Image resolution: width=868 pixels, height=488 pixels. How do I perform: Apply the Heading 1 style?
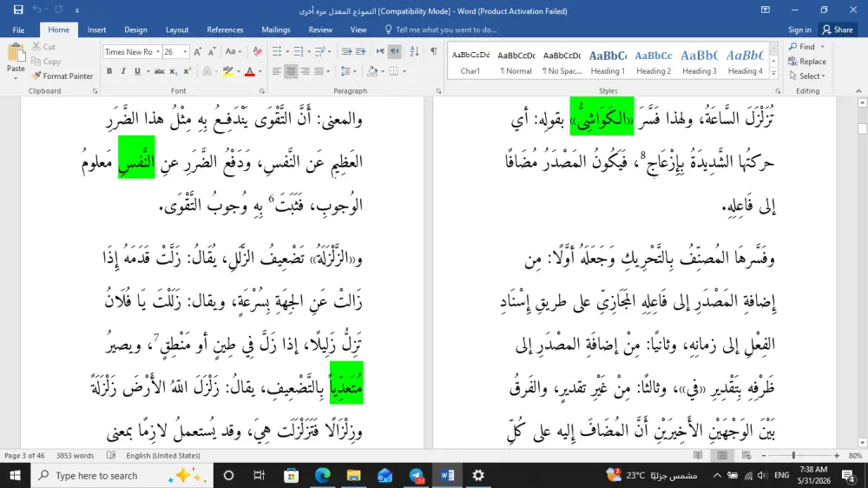point(608,62)
